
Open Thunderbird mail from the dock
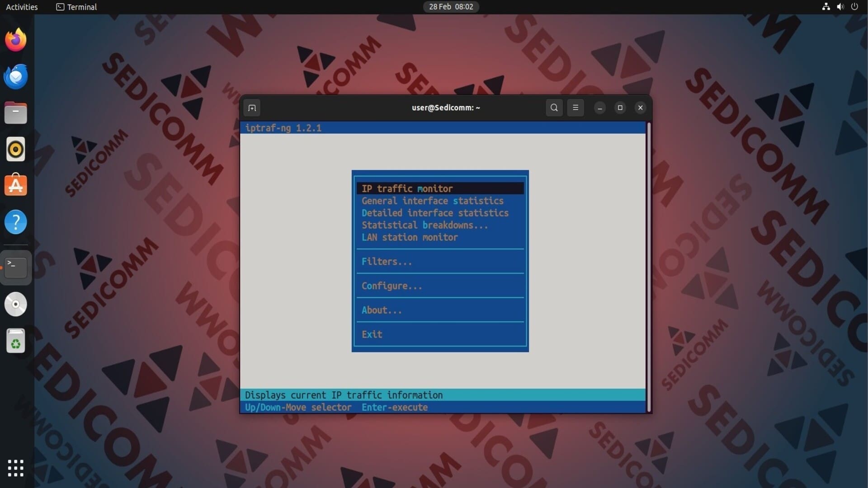pos(16,76)
